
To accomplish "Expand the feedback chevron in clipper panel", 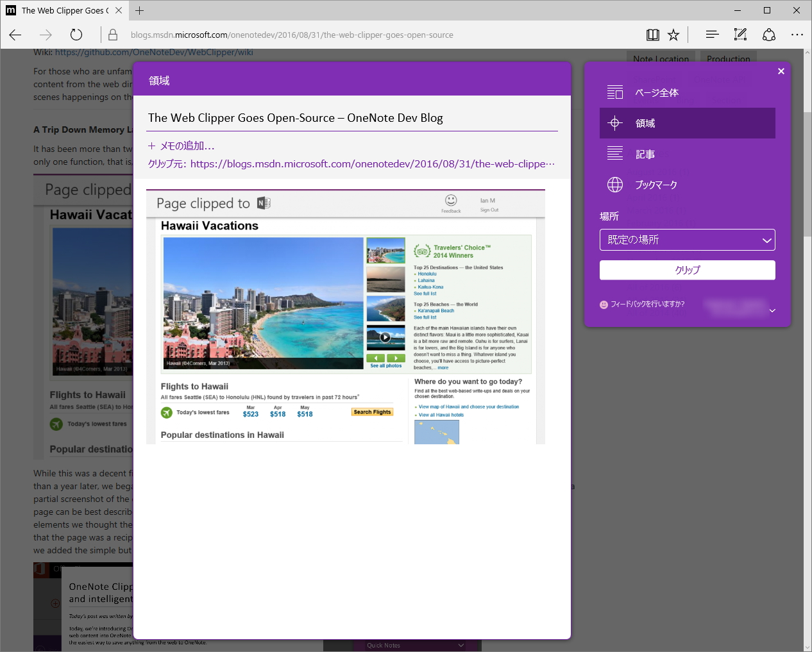I will coord(772,310).
